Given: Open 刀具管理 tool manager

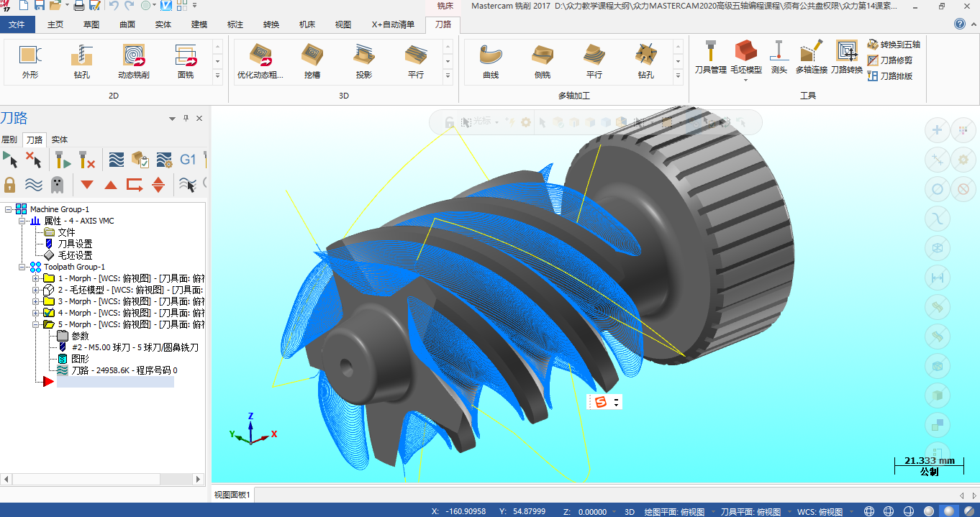Looking at the screenshot, I should (x=710, y=55).
